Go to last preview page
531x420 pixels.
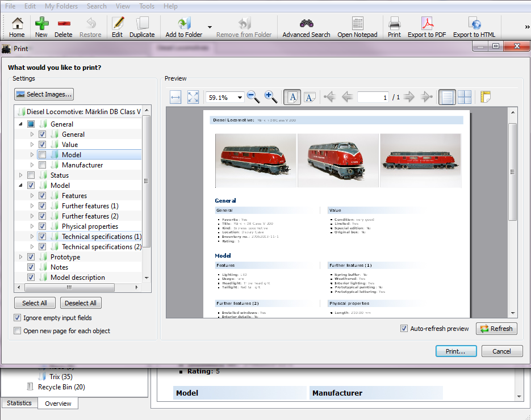point(427,97)
